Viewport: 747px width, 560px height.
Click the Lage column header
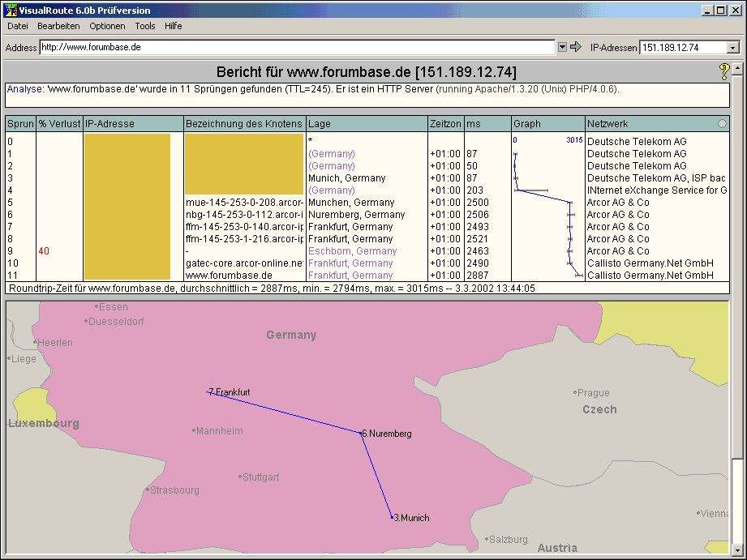click(367, 124)
